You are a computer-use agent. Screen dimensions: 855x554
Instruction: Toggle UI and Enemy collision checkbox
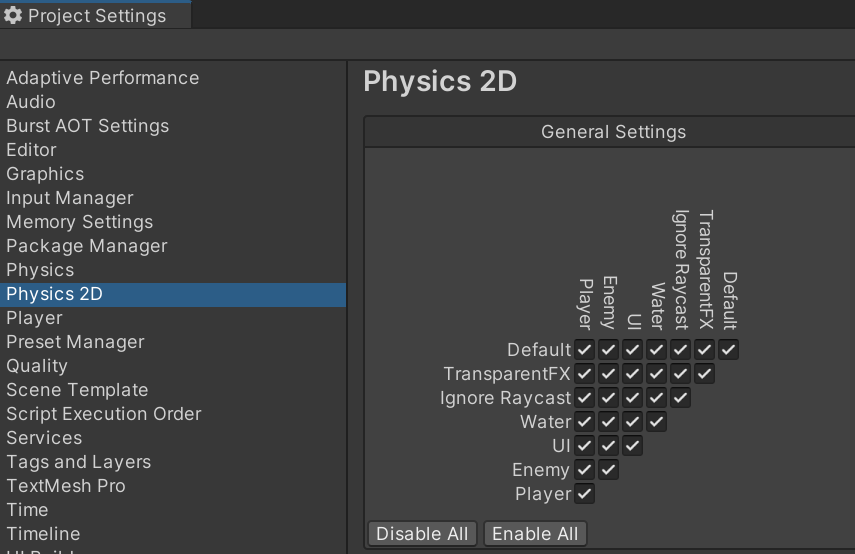[609, 446]
